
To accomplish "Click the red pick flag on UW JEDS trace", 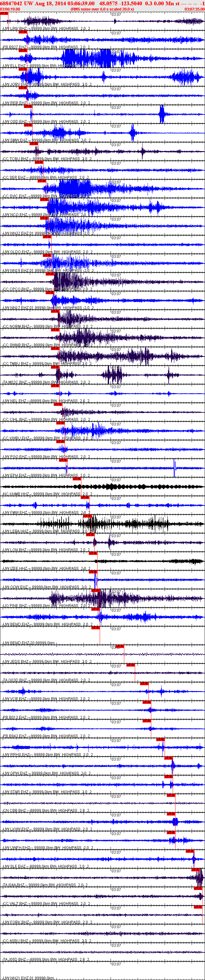I will coord(120,646).
